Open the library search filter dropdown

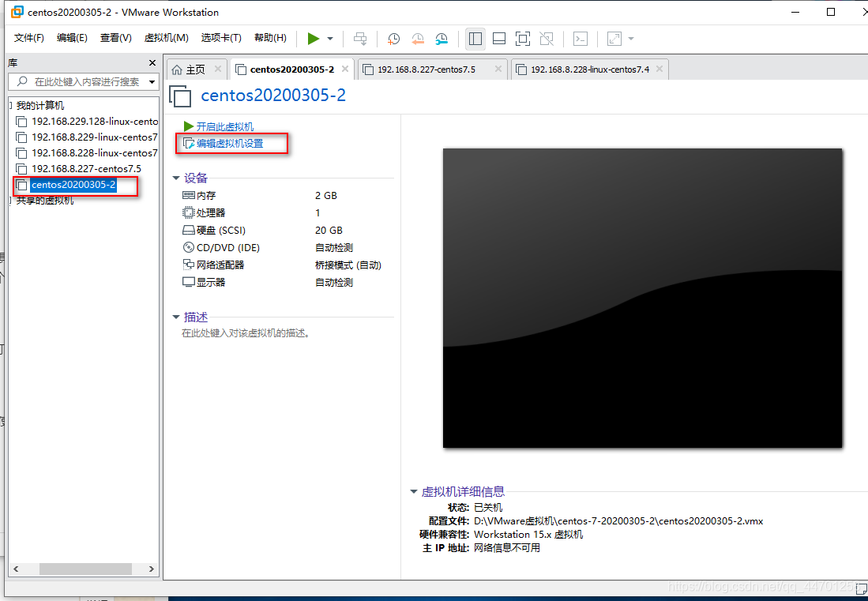[152, 82]
